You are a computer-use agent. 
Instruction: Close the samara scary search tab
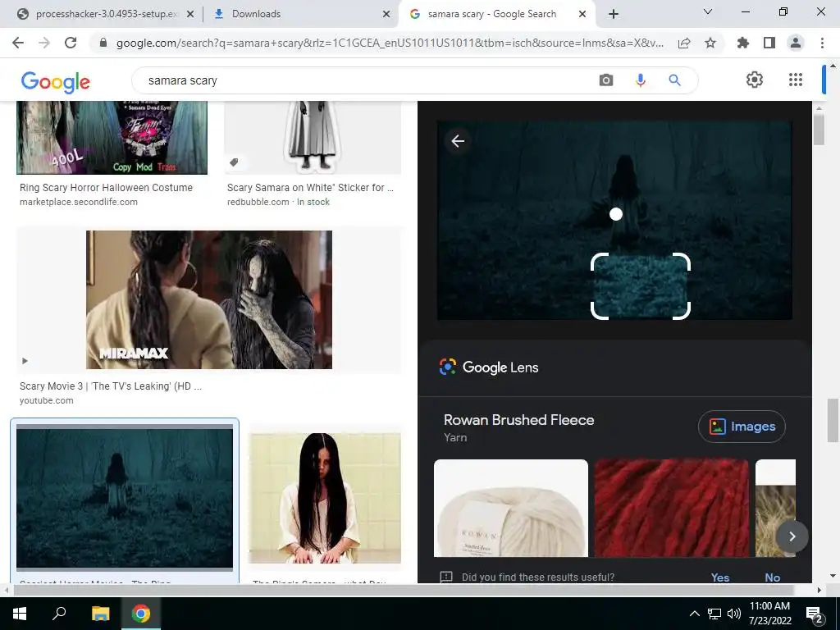(582, 14)
